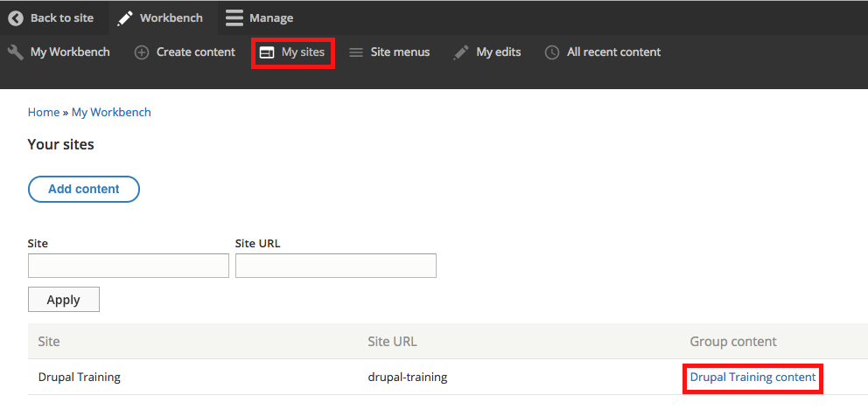Image resolution: width=868 pixels, height=416 pixels.
Task: Open the Manage toolbar menu
Action: pos(271,18)
